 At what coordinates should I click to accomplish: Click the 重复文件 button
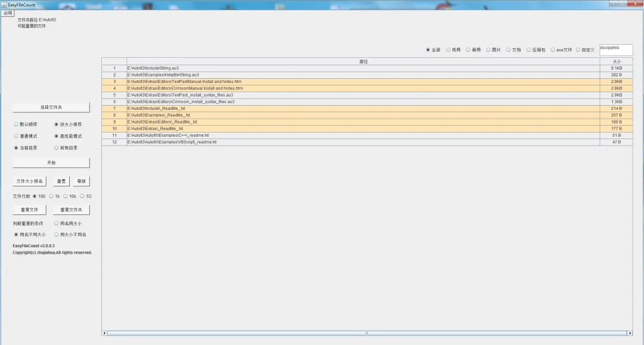pyautogui.click(x=30, y=210)
